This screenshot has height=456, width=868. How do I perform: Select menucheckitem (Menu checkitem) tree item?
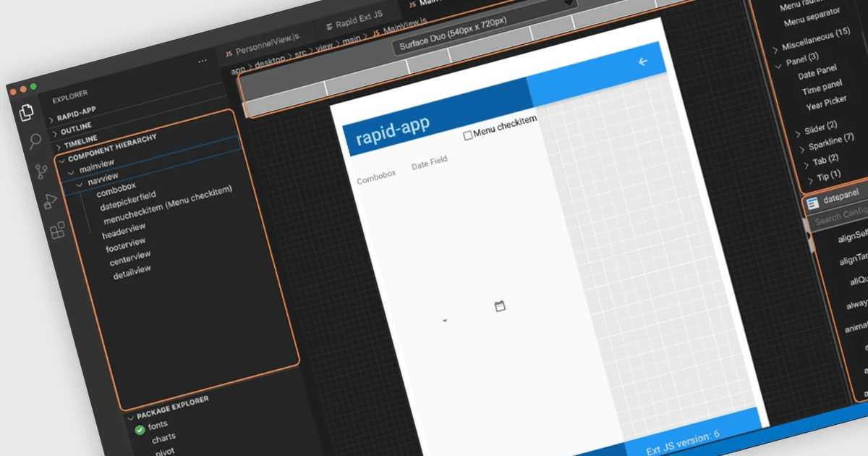point(168,206)
